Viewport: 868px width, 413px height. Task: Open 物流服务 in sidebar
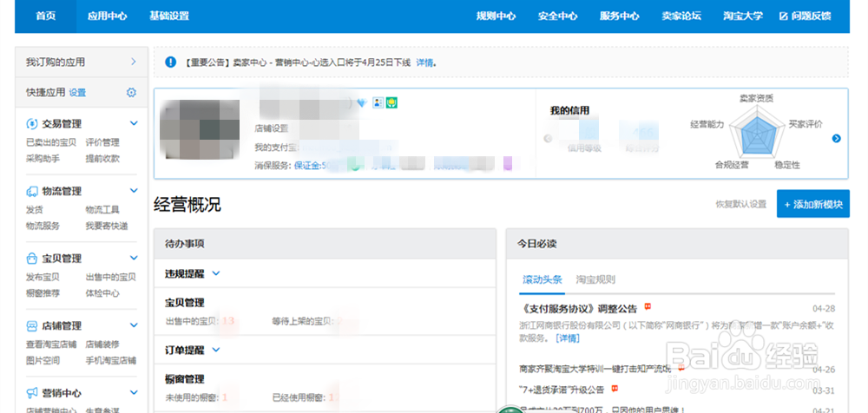43,226
